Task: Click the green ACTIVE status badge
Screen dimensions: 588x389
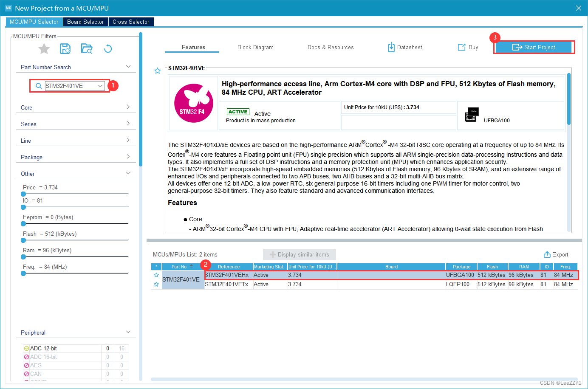Action: tap(238, 112)
